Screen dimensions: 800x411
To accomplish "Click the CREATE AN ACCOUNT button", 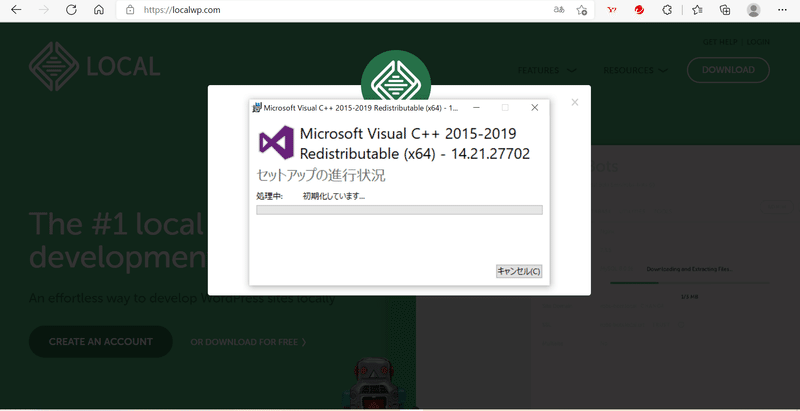I will (x=101, y=342).
